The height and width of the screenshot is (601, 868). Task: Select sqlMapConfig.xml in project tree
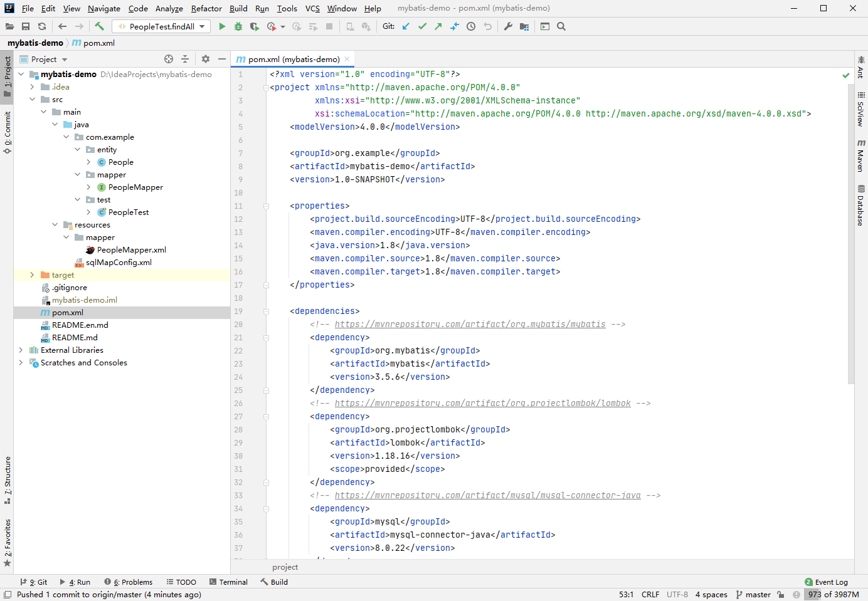coord(119,263)
